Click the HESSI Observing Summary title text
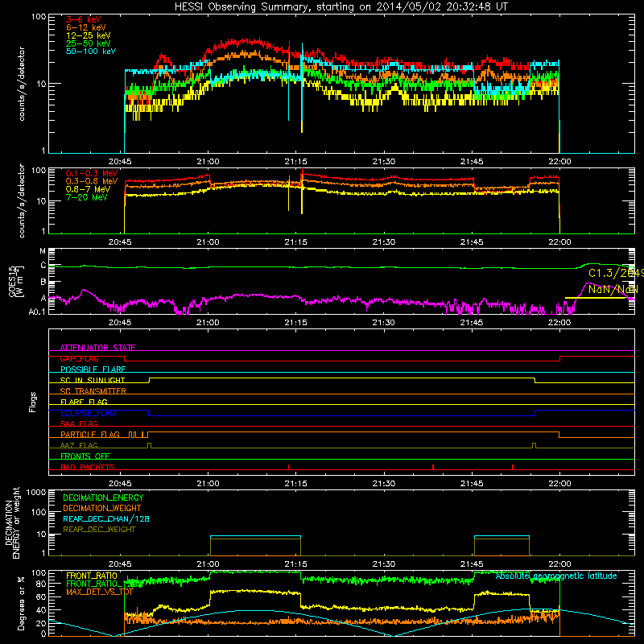Screen dimensions: 644x644 coord(341,6)
